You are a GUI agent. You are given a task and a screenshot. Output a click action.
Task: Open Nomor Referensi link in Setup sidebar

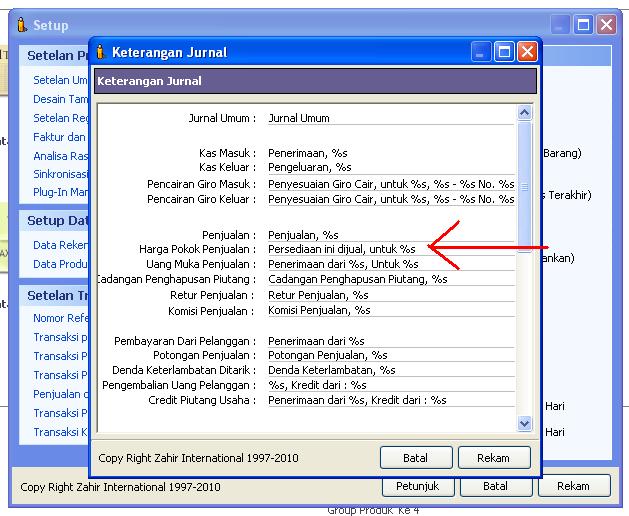pyautogui.click(x=62, y=318)
